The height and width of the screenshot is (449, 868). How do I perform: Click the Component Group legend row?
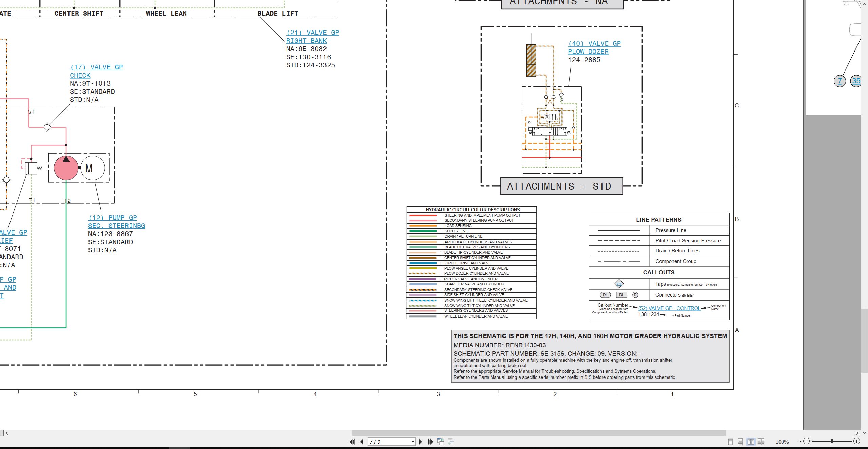[x=659, y=261]
